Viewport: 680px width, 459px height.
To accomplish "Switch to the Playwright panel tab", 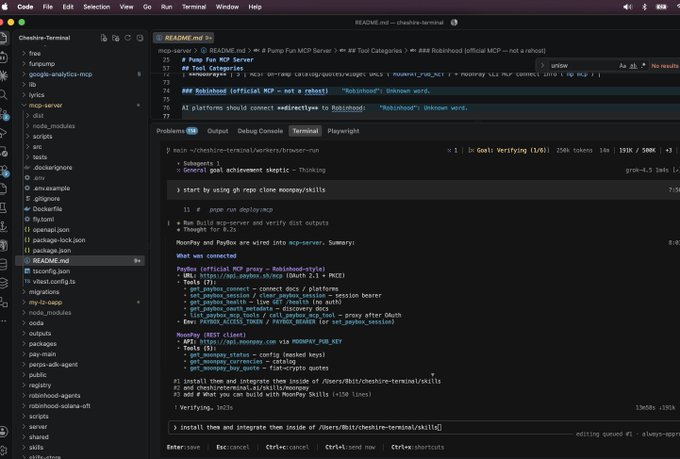I will [343, 131].
